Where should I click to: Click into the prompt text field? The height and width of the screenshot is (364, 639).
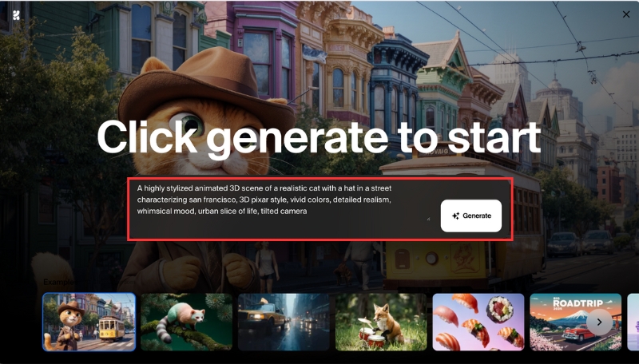(281, 209)
